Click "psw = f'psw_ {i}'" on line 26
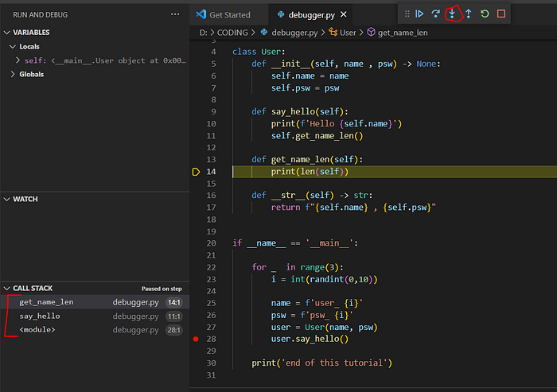This screenshot has height=392, width=557. tap(312, 316)
